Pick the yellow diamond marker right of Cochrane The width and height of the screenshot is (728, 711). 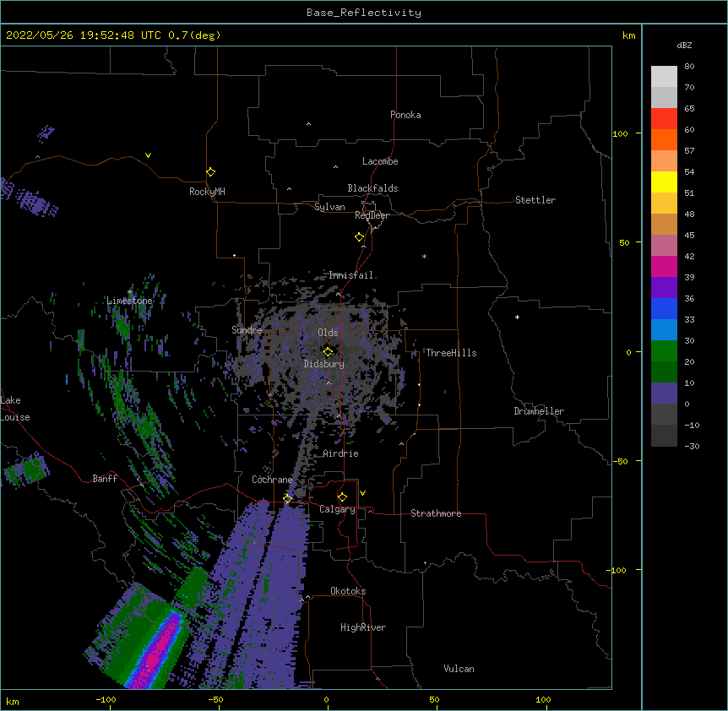(x=287, y=498)
